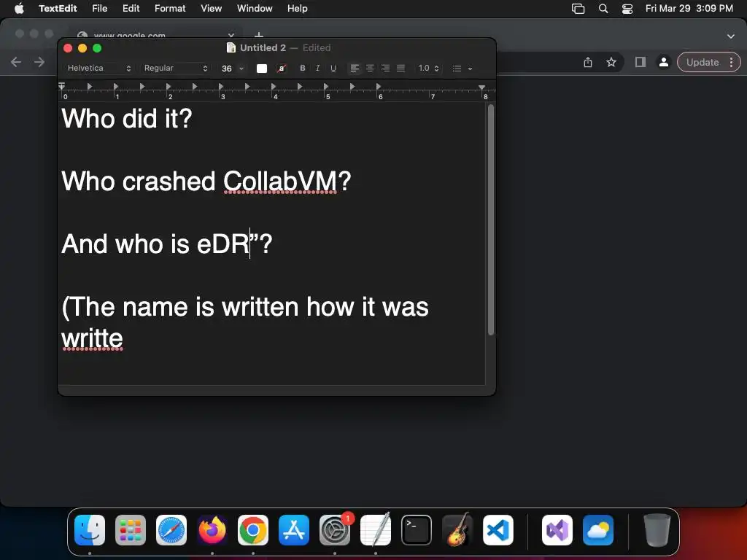The height and width of the screenshot is (560, 747).
Task: Toggle bold formatting in TextEdit toolbar
Action: pos(303,68)
